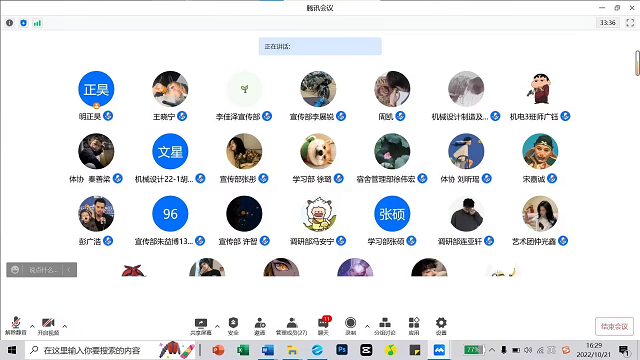Open the Chat with 11 unread messages
This screenshot has width=640, height=360.
click(x=324, y=326)
